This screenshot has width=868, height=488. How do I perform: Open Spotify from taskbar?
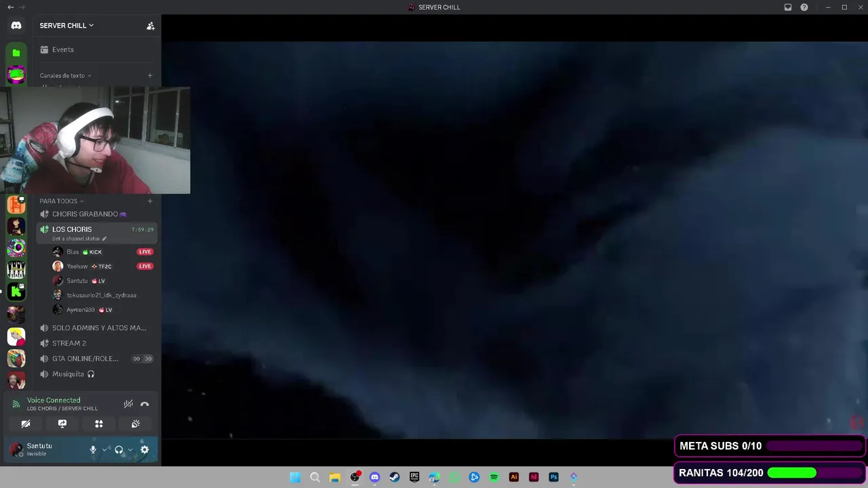pyautogui.click(x=494, y=477)
